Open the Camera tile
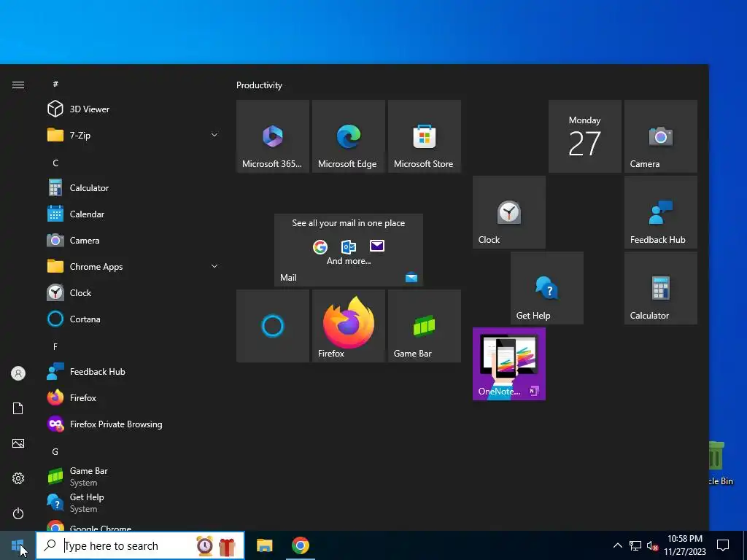 click(661, 136)
